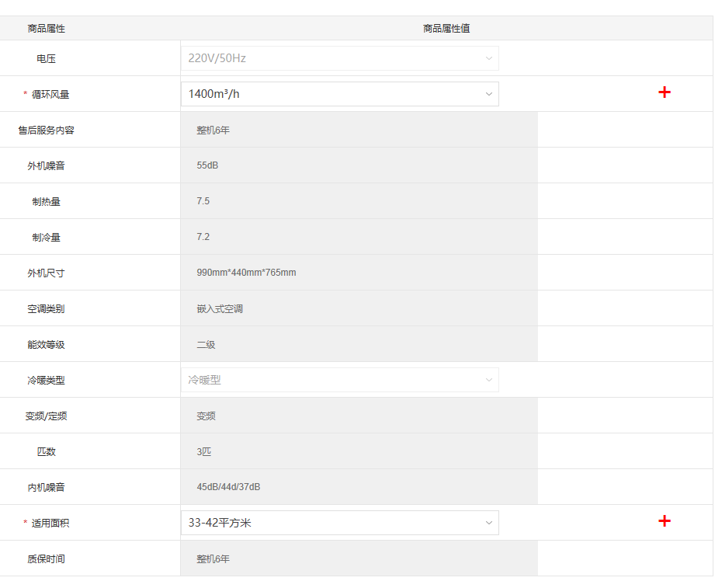The height and width of the screenshot is (588, 715).
Task: Click the 内机噪音 field 45dB/44d/37dB
Action: tap(359, 487)
